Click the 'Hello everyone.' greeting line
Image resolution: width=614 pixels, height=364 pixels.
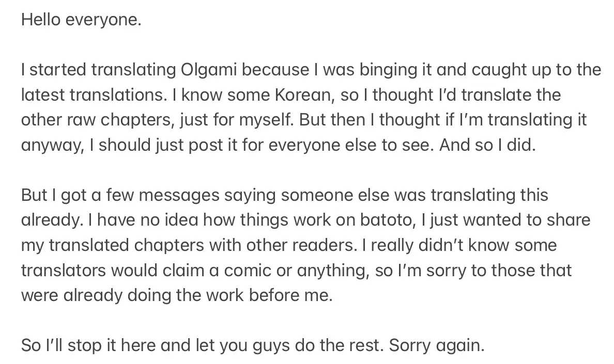tap(81, 20)
